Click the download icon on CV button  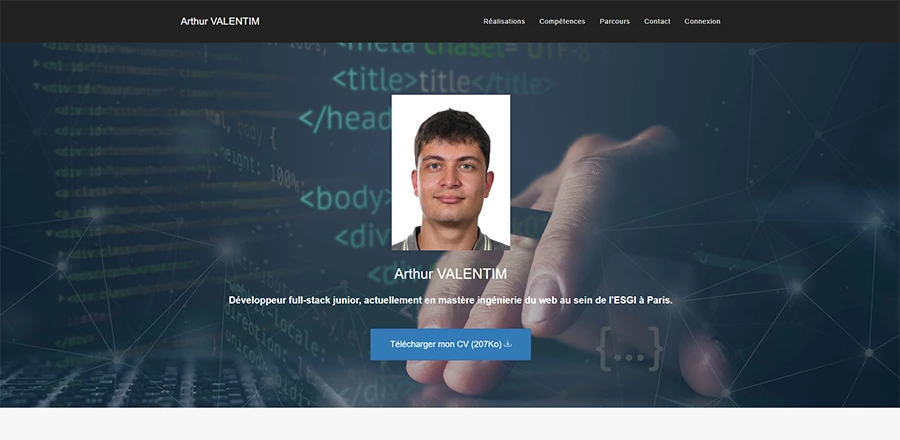(x=508, y=344)
